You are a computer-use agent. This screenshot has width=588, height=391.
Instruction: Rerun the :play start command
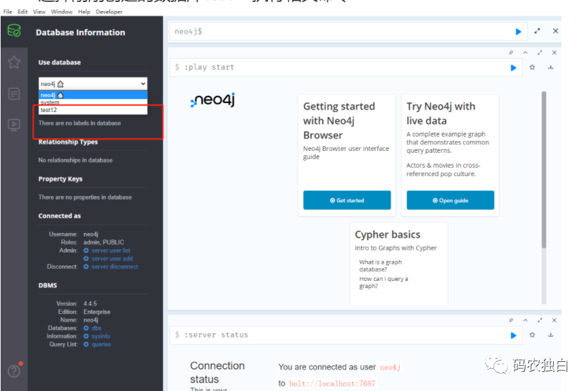tap(514, 68)
